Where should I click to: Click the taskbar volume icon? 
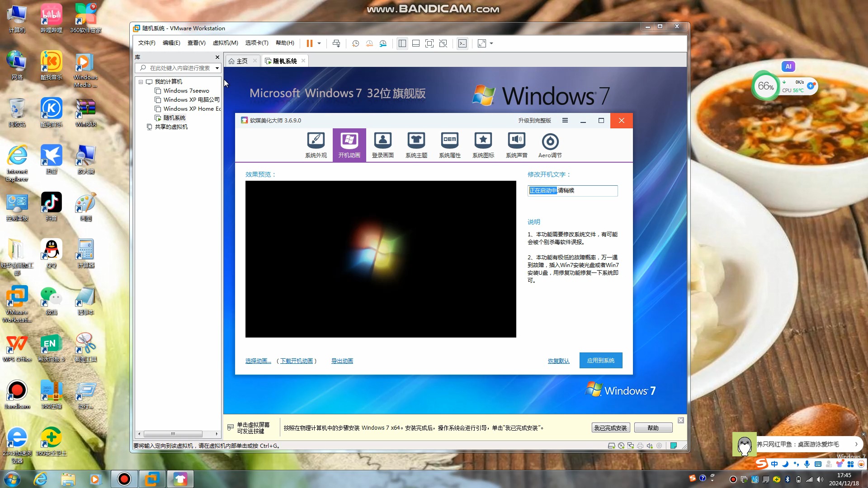(x=820, y=479)
